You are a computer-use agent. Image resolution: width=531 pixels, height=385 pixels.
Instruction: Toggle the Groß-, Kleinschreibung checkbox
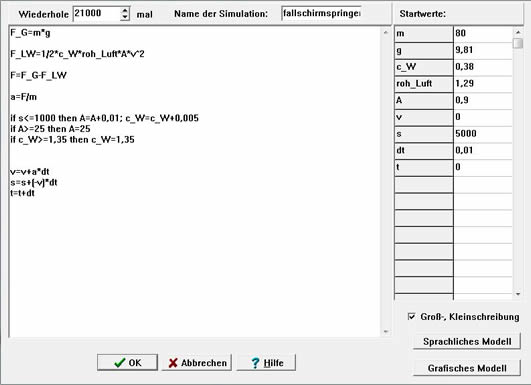point(411,317)
